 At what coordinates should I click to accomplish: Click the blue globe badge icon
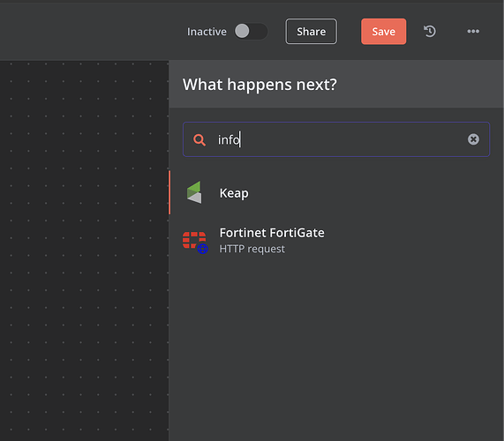coord(202,249)
